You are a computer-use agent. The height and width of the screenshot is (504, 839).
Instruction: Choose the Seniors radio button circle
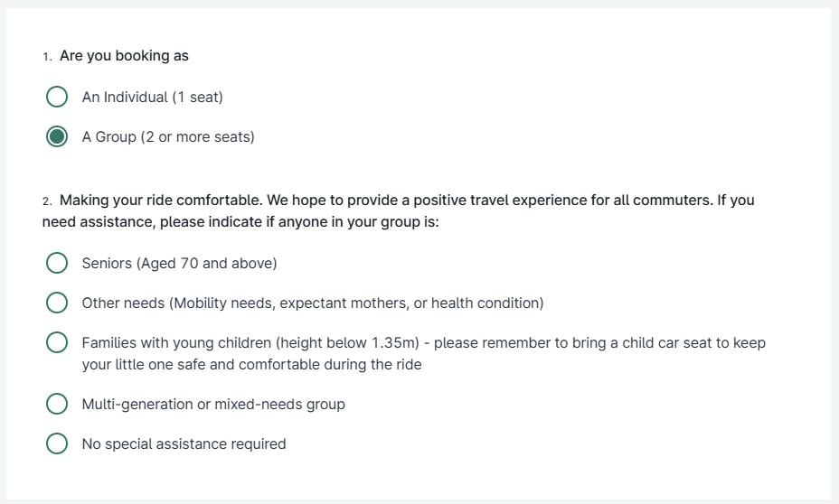pos(57,263)
